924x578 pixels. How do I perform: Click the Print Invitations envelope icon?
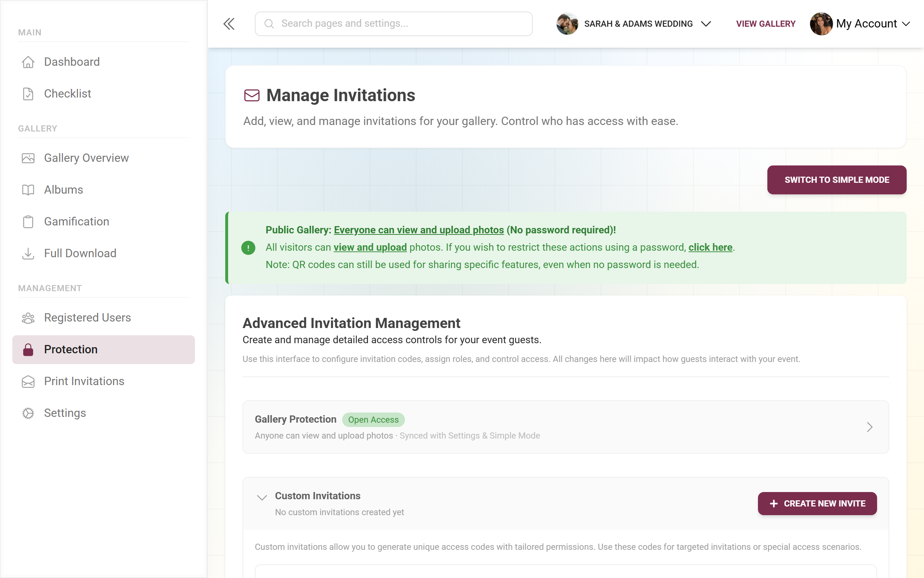[28, 381]
